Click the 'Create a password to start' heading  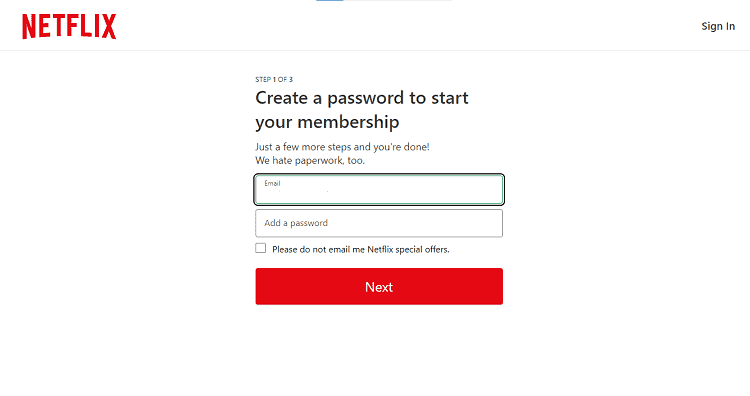(362, 98)
